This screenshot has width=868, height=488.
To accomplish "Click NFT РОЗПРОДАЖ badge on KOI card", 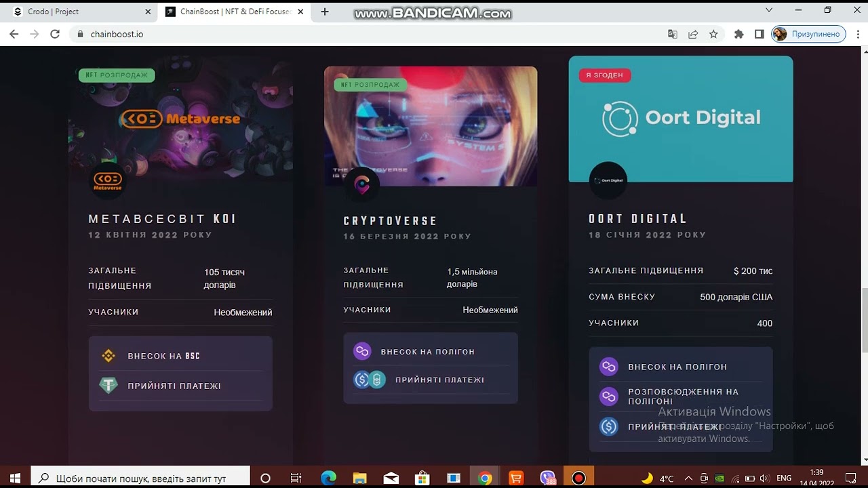I will [117, 75].
